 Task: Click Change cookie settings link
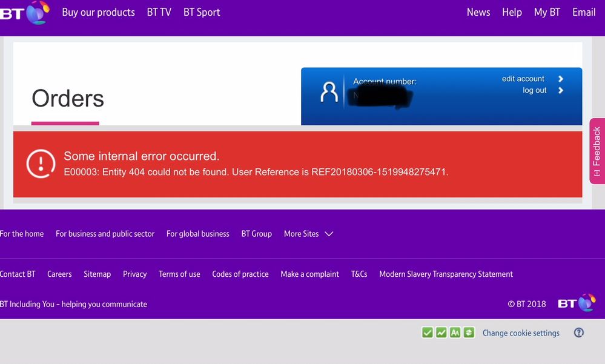point(521,333)
